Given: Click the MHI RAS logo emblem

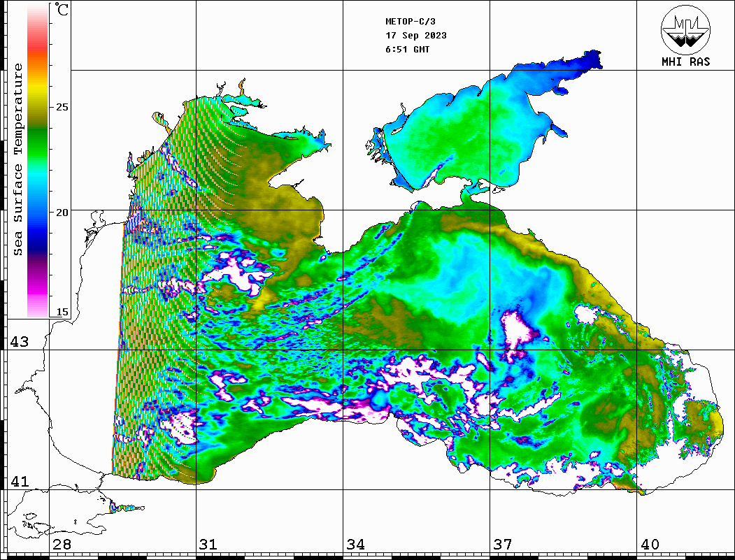Looking at the screenshot, I should tap(686, 30).
